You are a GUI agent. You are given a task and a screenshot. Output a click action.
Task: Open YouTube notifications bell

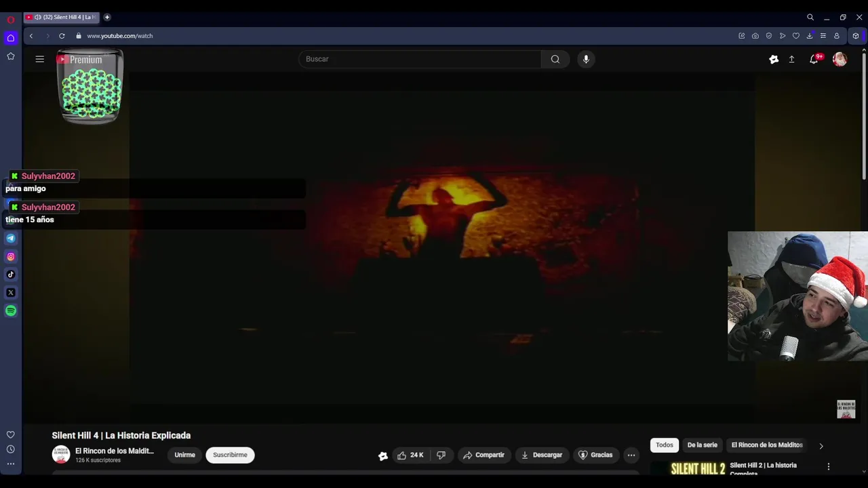point(814,60)
